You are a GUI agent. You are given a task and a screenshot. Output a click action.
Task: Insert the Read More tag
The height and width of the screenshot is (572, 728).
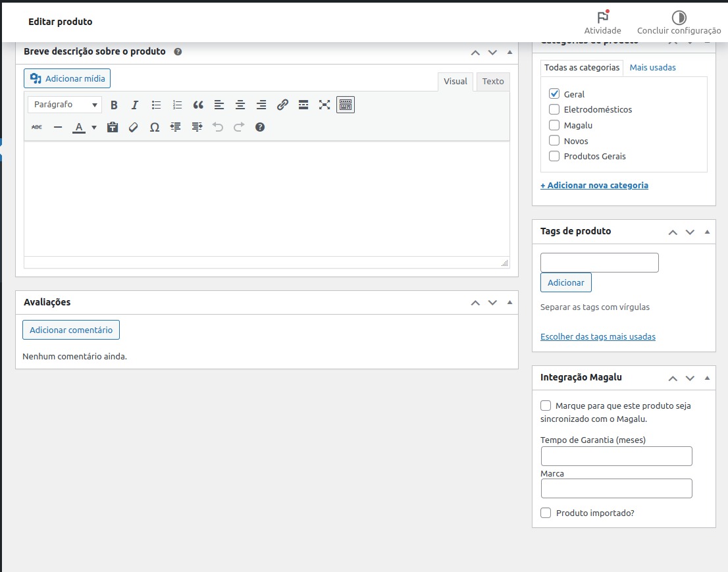[303, 105]
